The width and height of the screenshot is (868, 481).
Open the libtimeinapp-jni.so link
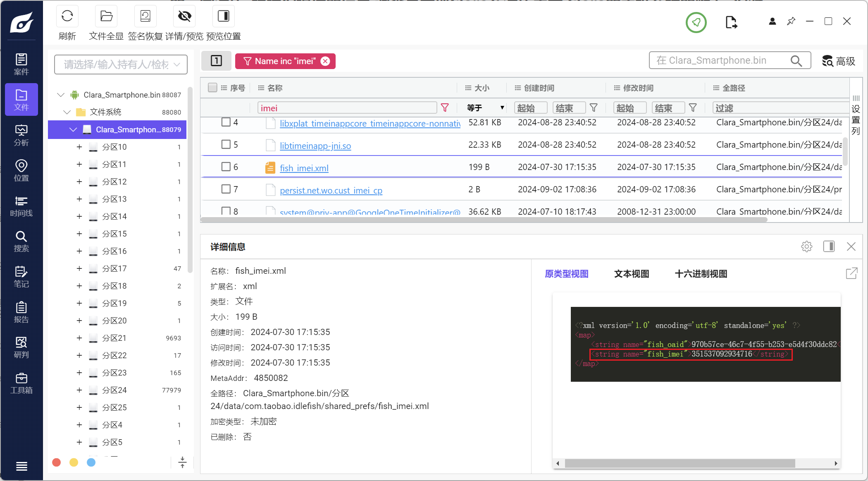point(315,146)
